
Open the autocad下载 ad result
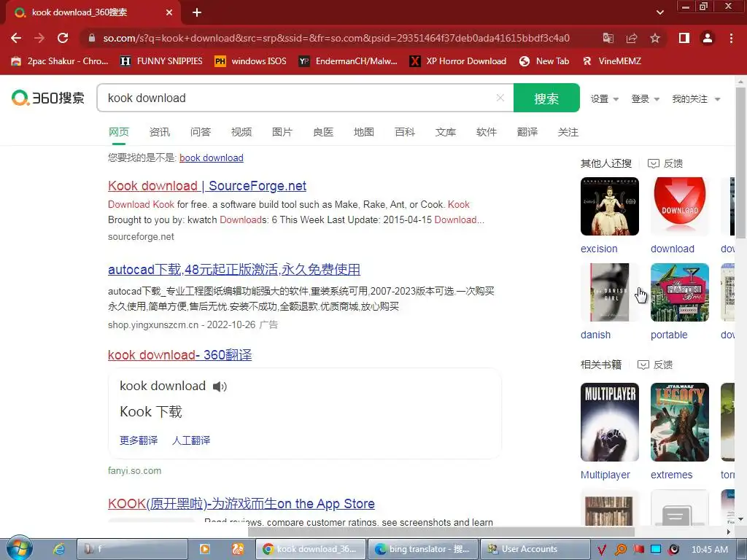234,270
